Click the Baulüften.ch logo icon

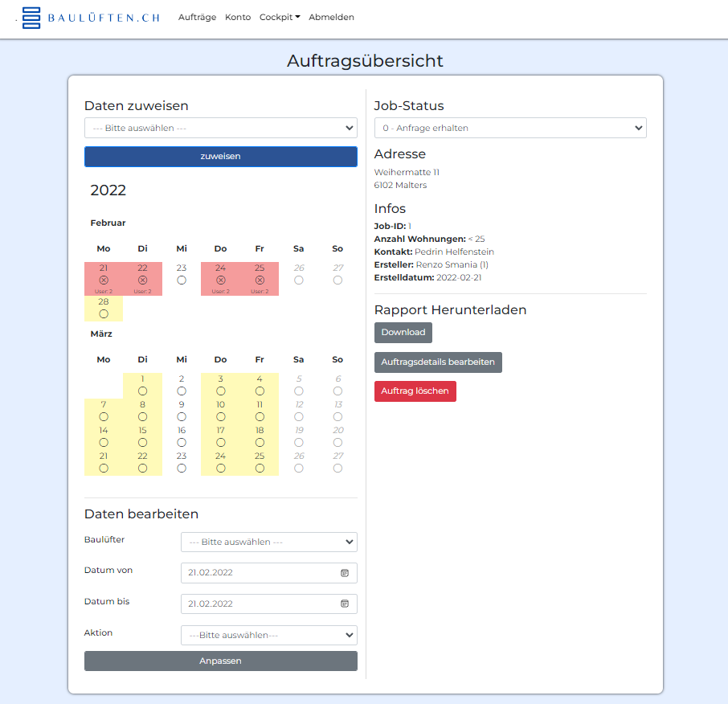tap(31, 18)
